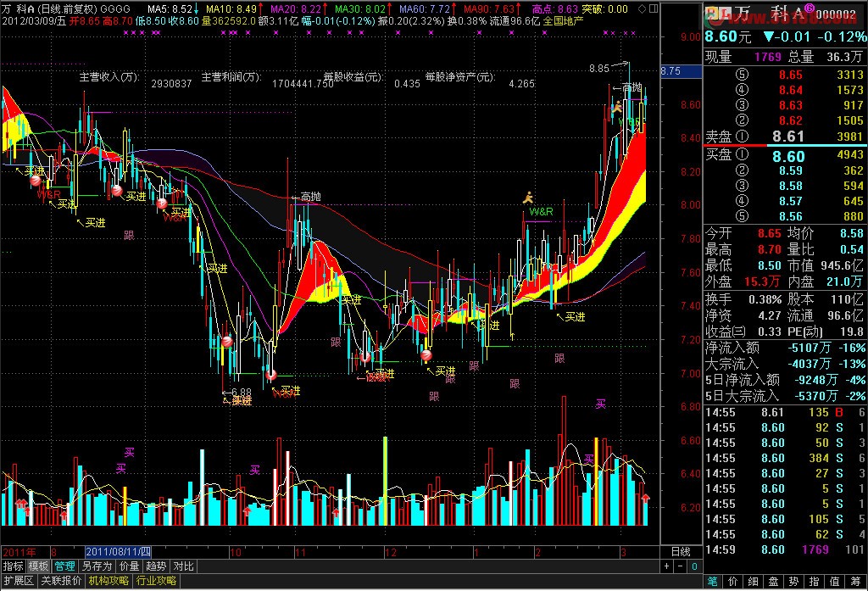Toggle the split-panel layout icon

click(x=654, y=8)
